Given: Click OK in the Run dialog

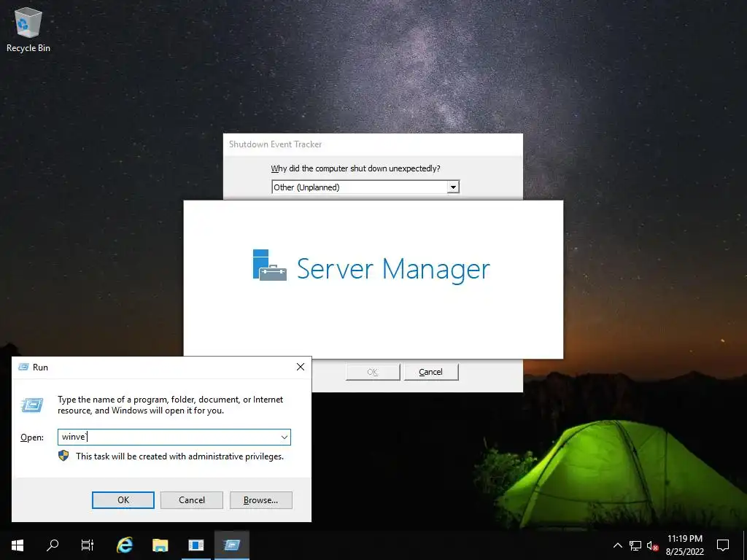Looking at the screenshot, I should [x=123, y=500].
